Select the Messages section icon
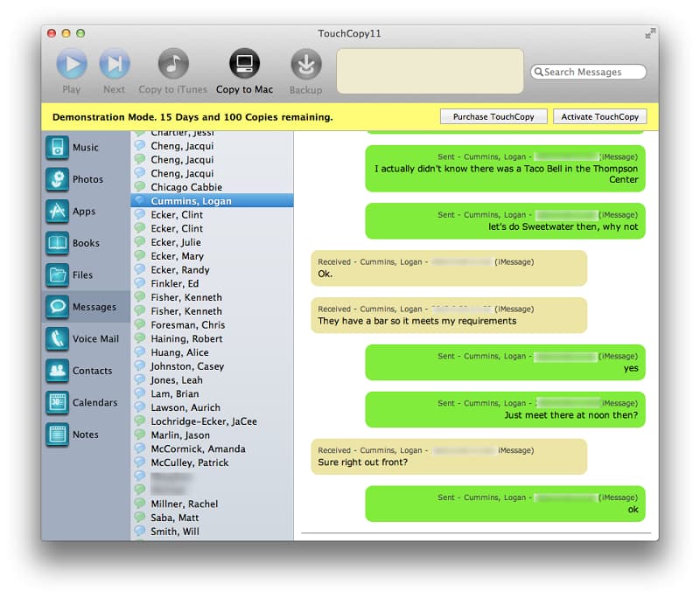The height and width of the screenshot is (598, 700). (57, 307)
